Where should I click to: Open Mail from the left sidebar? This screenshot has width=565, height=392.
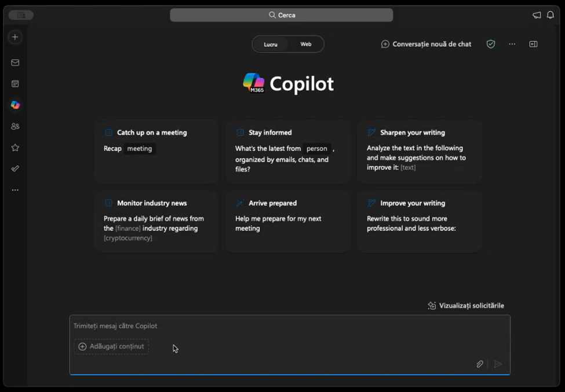[15, 63]
